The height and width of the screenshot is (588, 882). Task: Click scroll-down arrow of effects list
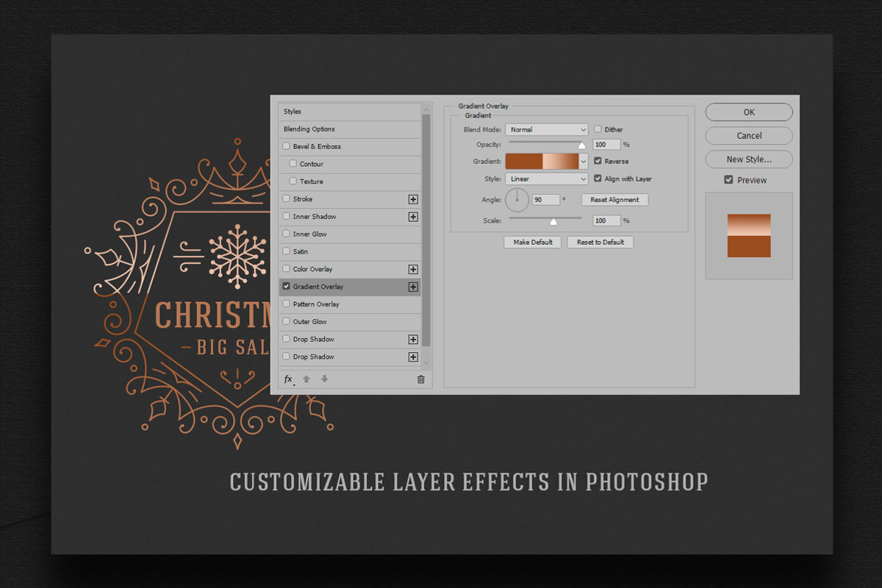pyautogui.click(x=426, y=362)
